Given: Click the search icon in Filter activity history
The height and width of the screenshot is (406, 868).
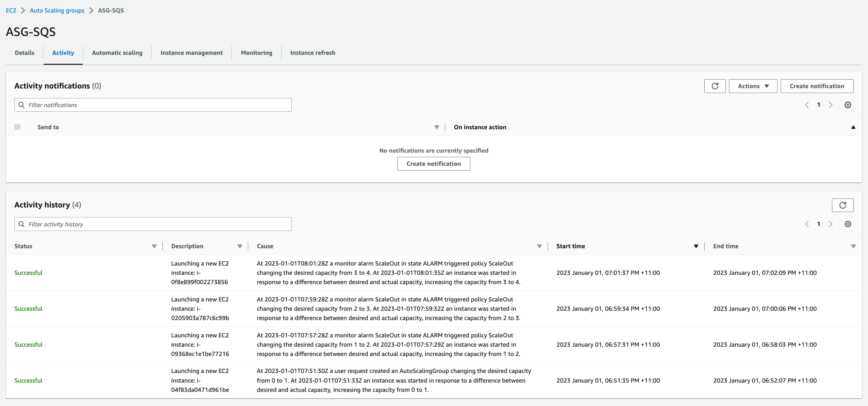Looking at the screenshot, I should 22,224.
